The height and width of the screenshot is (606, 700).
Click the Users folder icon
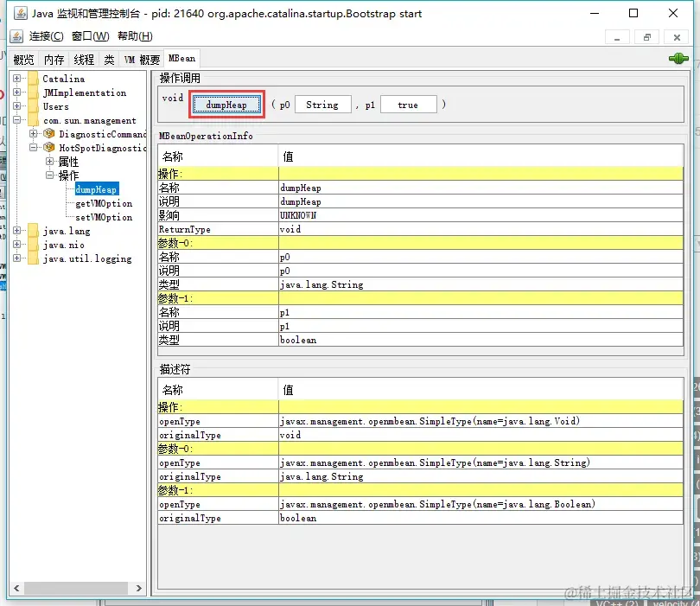pos(33,106)
